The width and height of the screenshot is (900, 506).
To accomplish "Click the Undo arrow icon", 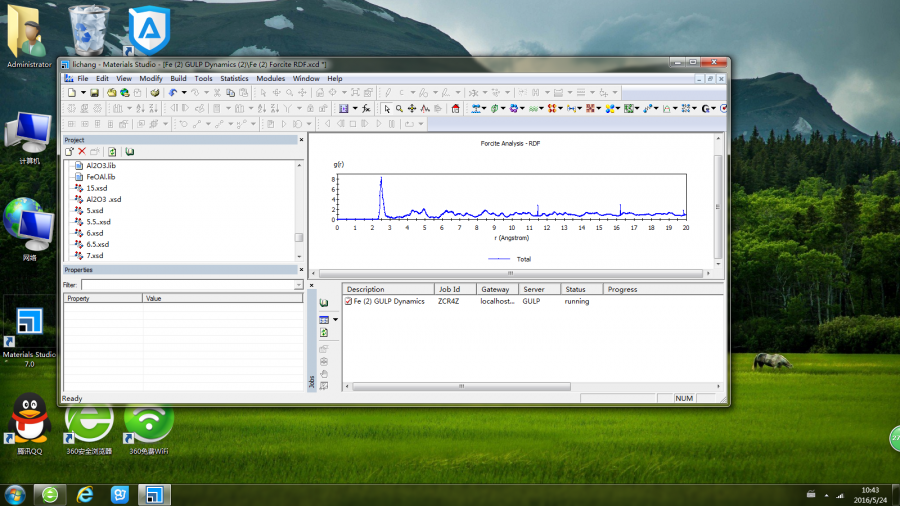I will (173, 93).
